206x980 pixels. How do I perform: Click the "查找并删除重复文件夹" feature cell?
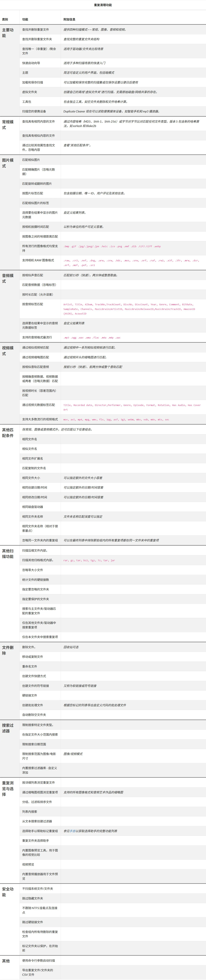click(40, 39)
